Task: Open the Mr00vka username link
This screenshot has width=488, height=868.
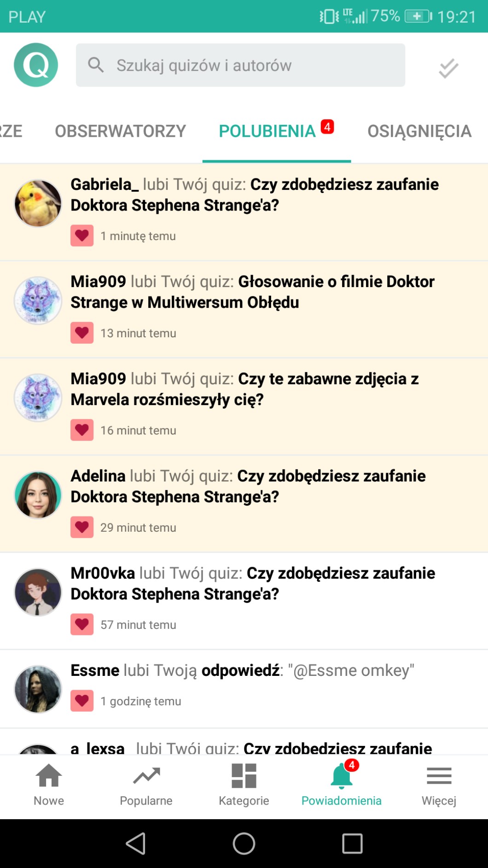Action: coord(103,573)
